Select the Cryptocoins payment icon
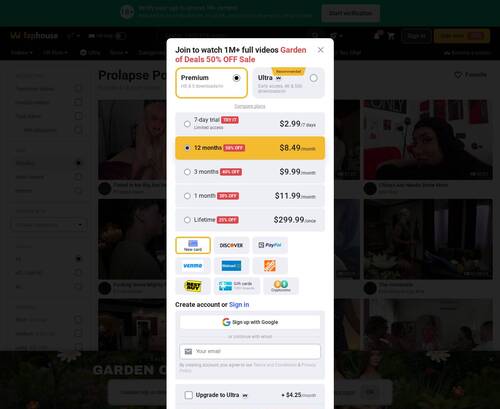Screen dimensions: 500x409 281,286
